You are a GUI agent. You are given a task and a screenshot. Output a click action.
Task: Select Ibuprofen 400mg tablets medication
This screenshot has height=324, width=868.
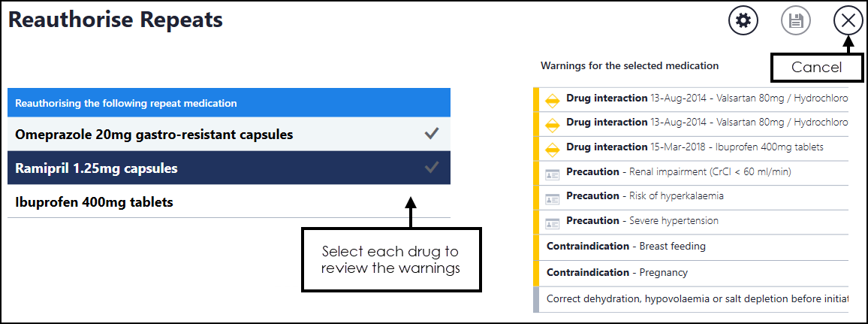pyautogui.click(x=94, y=202)
